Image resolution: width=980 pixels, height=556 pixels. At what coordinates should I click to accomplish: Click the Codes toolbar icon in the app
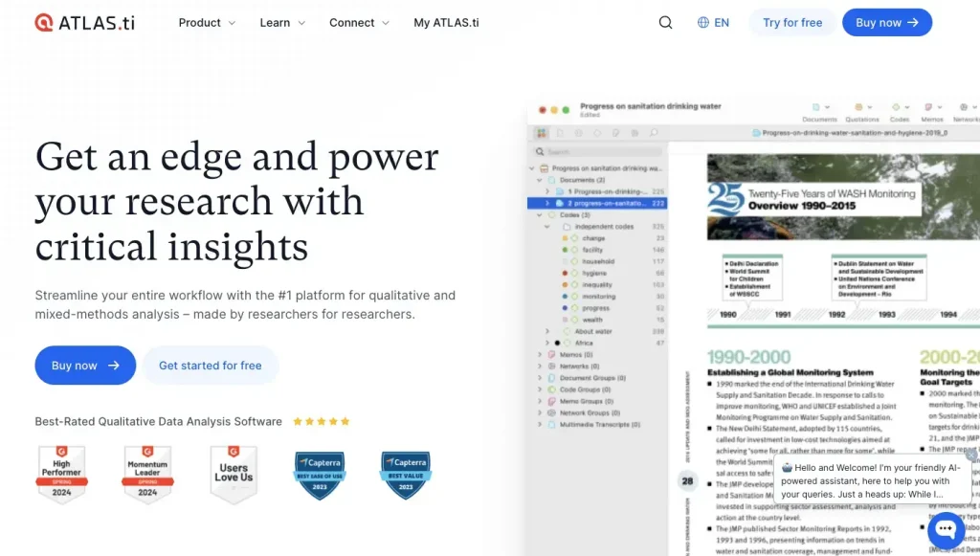pyautogui.click(x=896, y=107)
